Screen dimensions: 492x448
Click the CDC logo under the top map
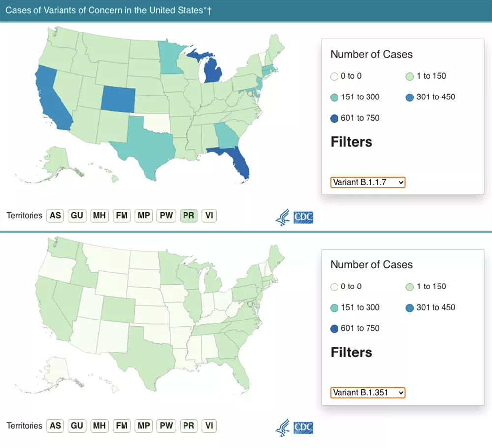click(x=304, y=217)
